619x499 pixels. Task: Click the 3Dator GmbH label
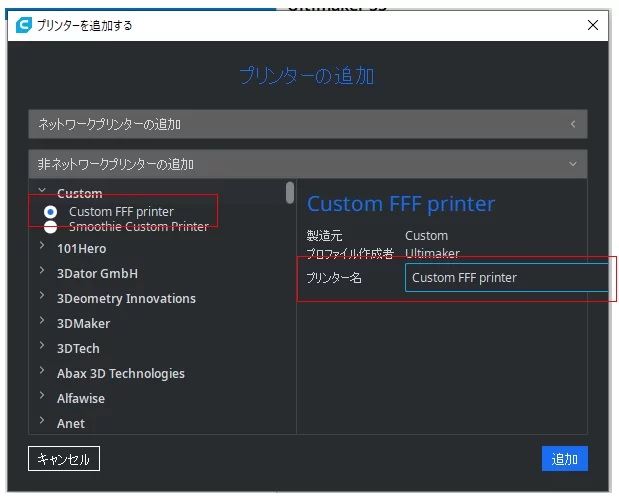[97, 274]
